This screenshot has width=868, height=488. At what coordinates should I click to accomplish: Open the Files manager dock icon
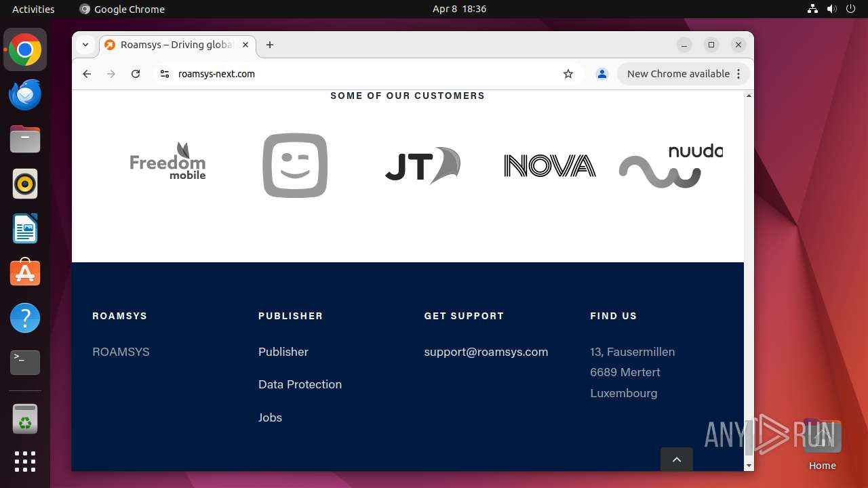(x=25, y=139)
